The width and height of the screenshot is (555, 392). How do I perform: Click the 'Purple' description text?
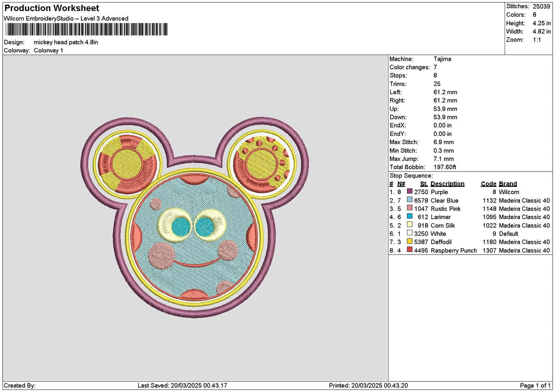click(x=439, y=192)
